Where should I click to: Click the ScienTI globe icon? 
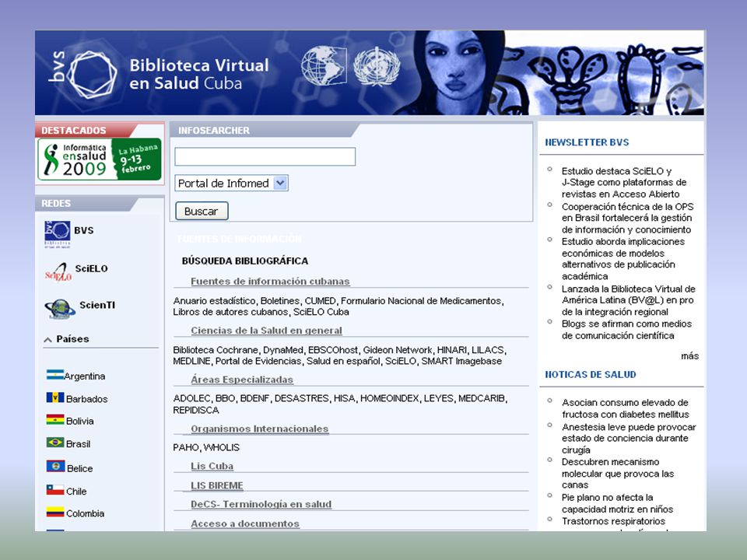[x=60, y=309]
